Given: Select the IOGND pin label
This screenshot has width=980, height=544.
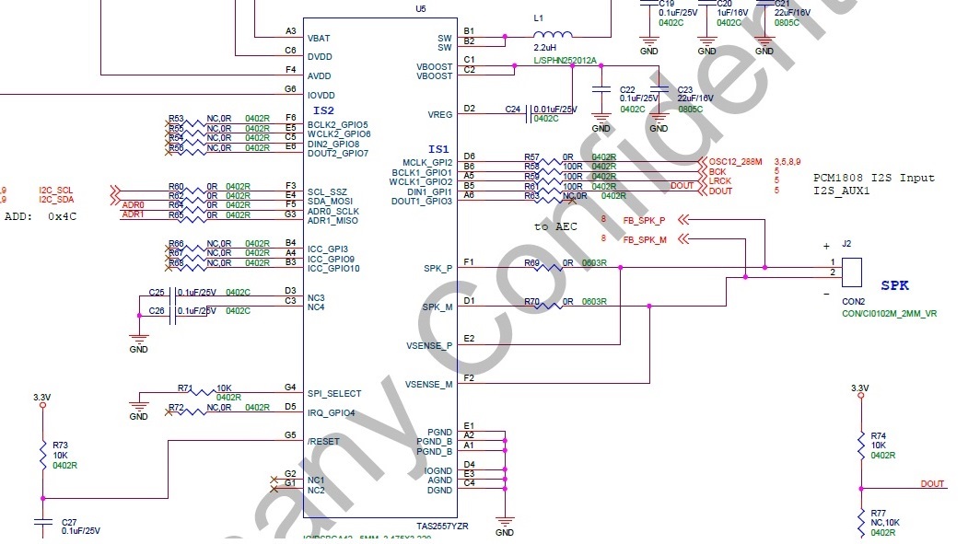Looking at the screenshot, I should click(x=438, y=471).
